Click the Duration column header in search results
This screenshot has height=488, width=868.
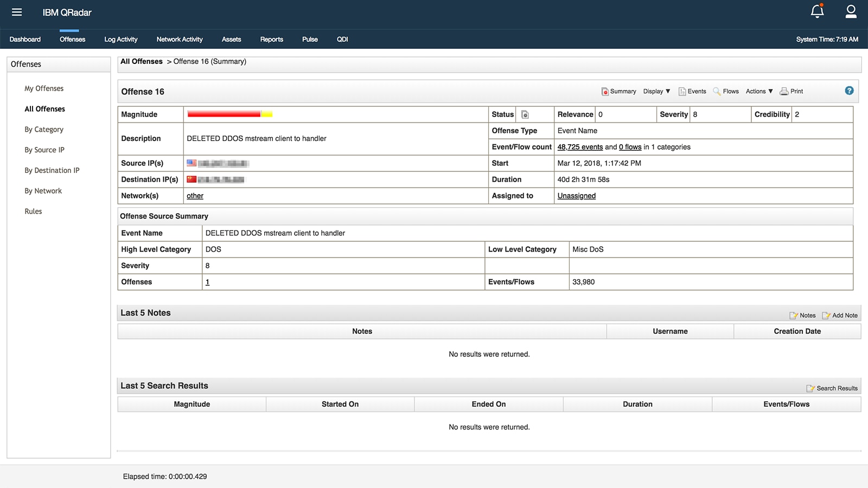[x=637, y=404]
